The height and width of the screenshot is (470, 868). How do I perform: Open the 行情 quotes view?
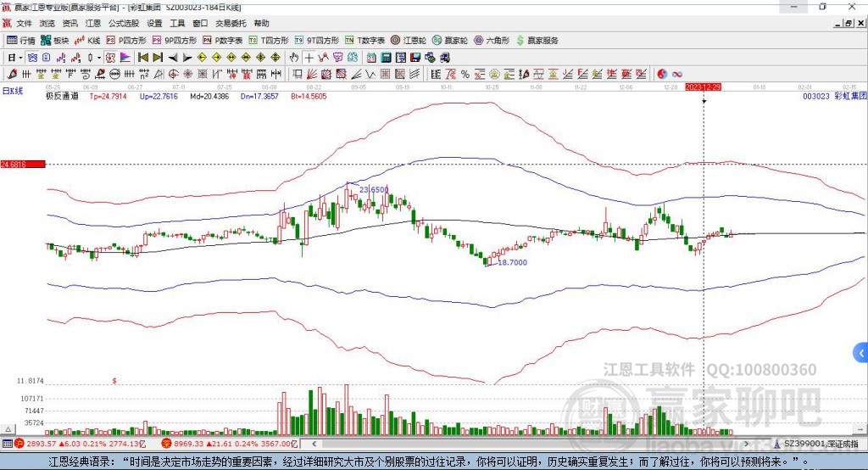[20, 41]
